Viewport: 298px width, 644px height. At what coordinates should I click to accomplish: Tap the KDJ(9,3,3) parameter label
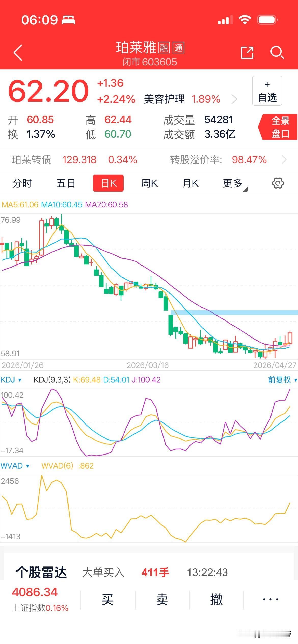52,380
